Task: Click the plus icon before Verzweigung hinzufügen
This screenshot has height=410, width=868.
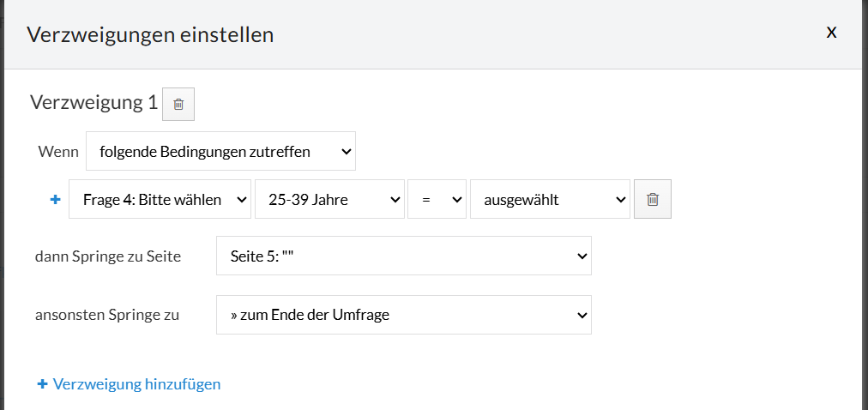Action: tap(42, 384)
